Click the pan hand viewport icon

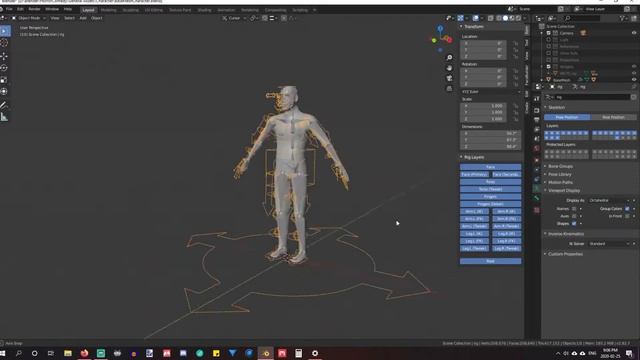pos(449,68)
